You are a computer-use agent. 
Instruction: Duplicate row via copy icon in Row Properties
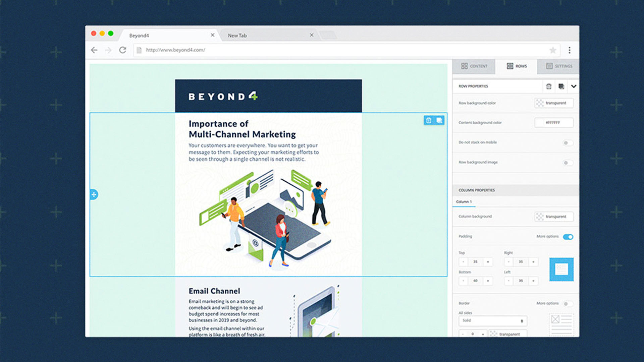click(x=561, y=86)
